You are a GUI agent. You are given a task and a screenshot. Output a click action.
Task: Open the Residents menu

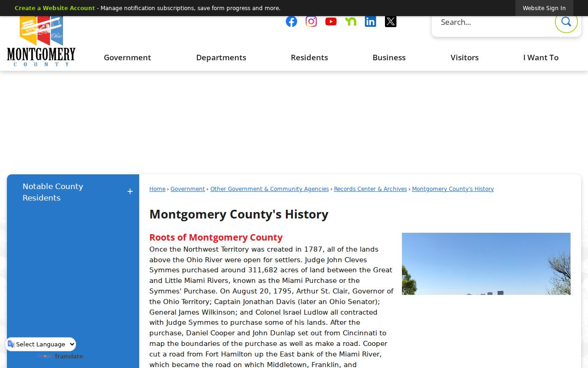click(309, 57)
